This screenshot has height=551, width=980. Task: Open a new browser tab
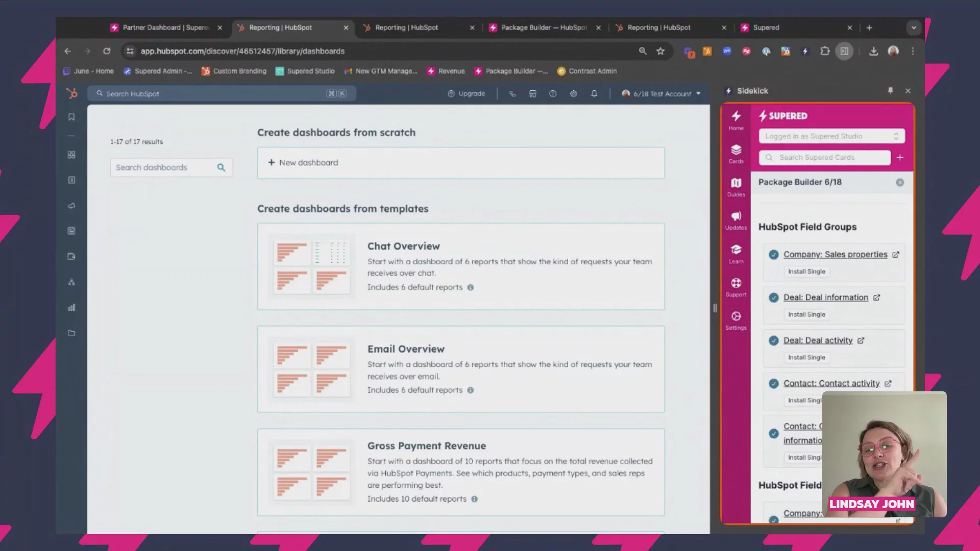(x=869, y=28)
